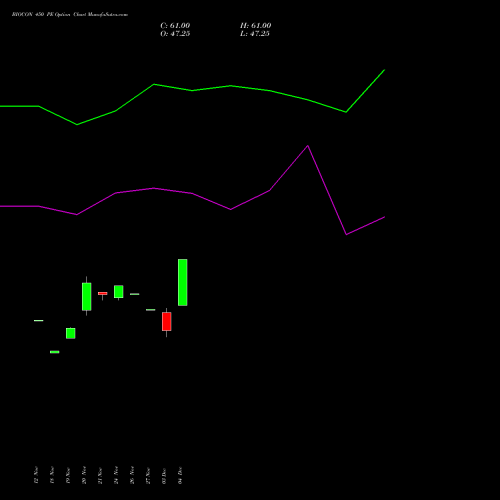Click the 19 Nov date label
This screenshot has width=500, height=500.
click(68, 475)
